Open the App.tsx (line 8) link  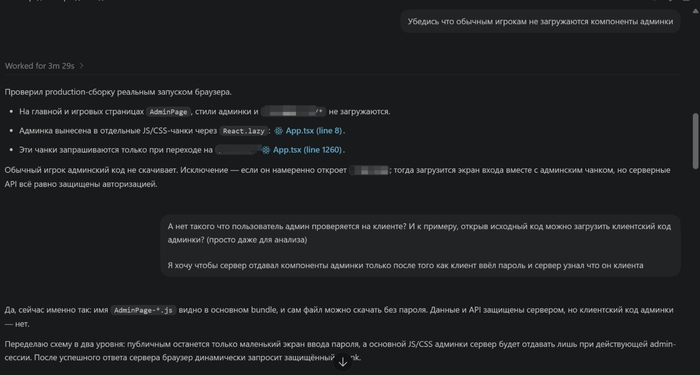pos(314,131)
